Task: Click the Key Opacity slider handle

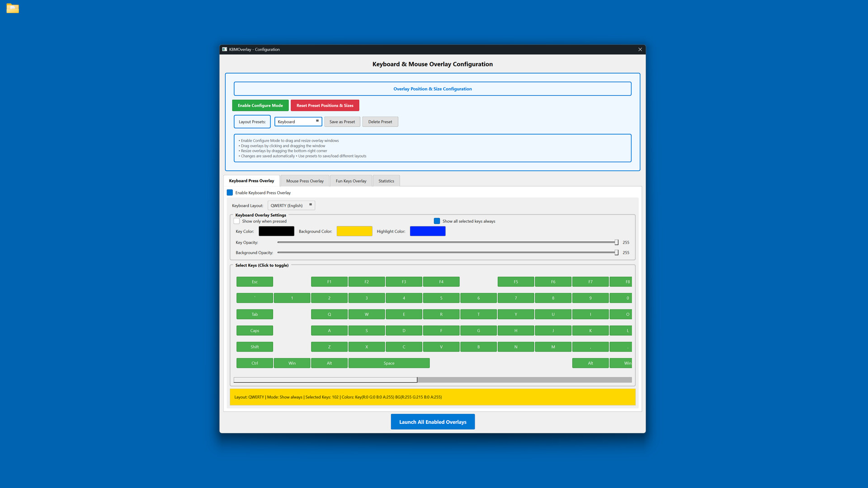Action: [616, 243]
